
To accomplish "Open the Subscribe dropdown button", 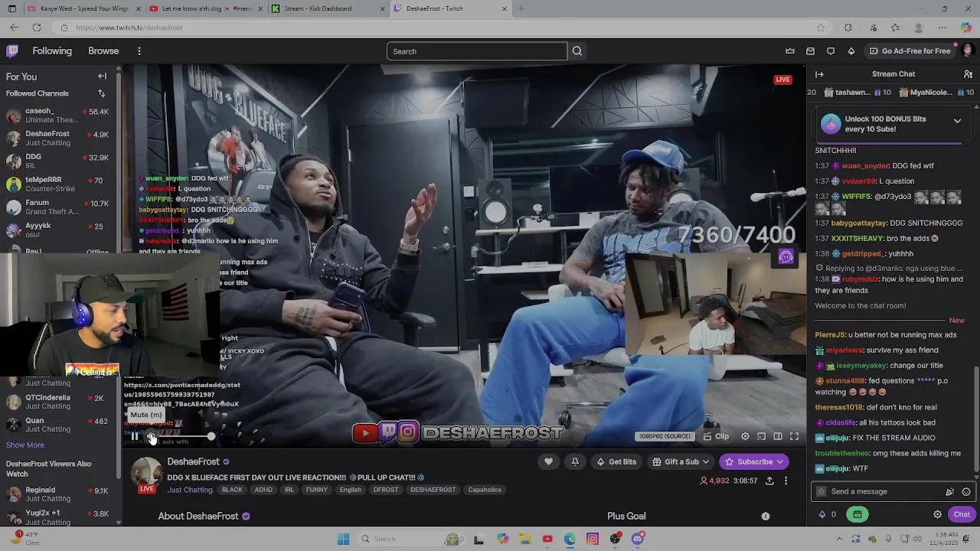I will 753,461.
